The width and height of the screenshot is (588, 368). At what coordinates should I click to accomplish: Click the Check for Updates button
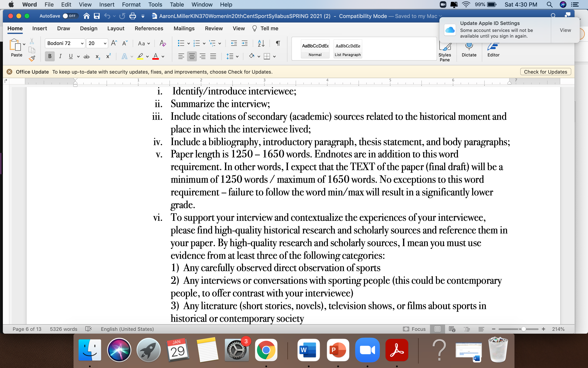tap(546, 72)
